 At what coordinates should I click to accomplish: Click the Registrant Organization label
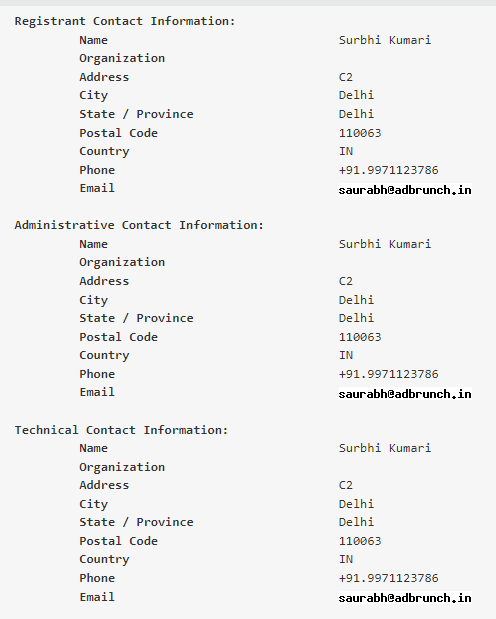coord(122,58)
